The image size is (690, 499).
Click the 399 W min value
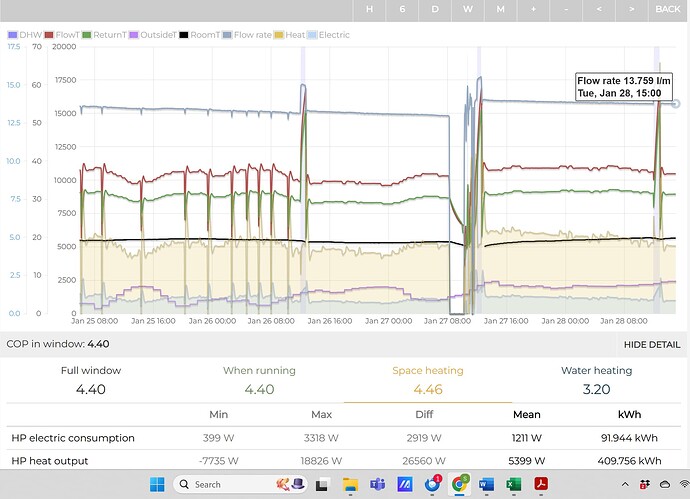[219, 438]
